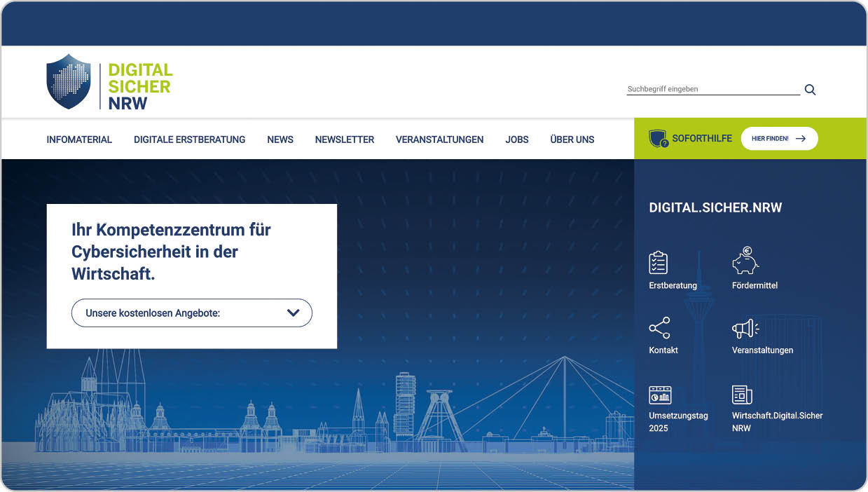Click the Kontakt share icon
868x492 pixels.
(659, 328)
